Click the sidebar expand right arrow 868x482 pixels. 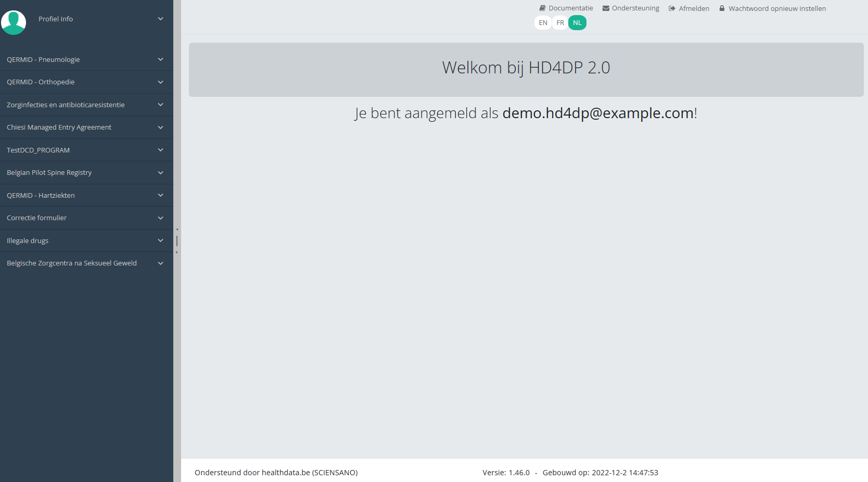[x=177, y=252]
